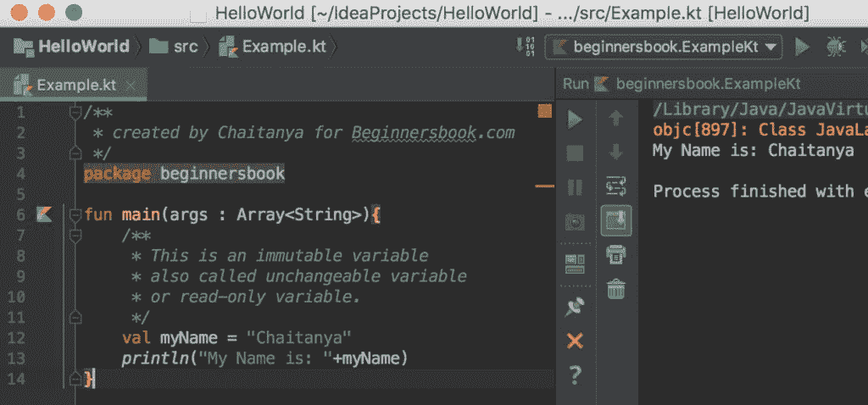Click the yellow macOS minimize window button
Image resolution: width=868 pixels, height=405 pixels.
pos(47,12)
